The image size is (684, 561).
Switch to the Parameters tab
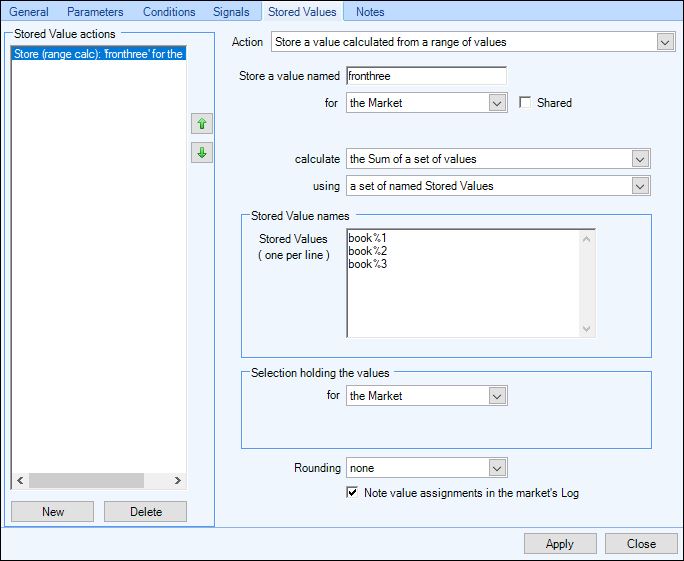(95, 12)
